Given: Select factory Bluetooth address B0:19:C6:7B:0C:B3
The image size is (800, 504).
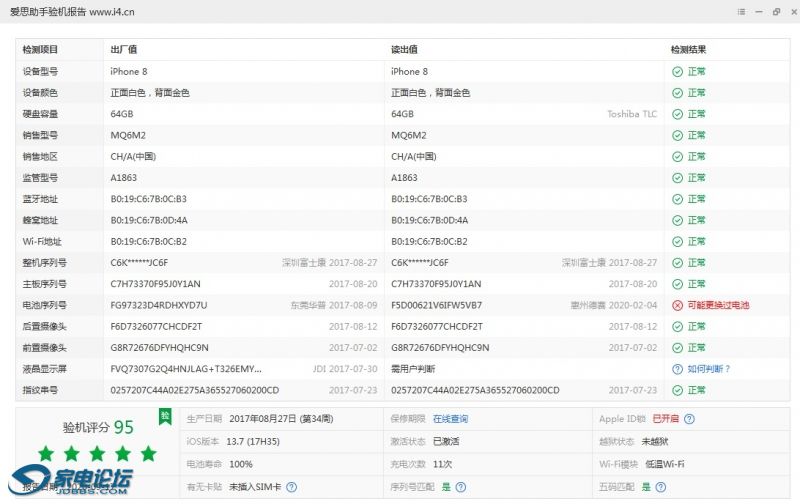Looking at the screenshot, I should [148, 199].
